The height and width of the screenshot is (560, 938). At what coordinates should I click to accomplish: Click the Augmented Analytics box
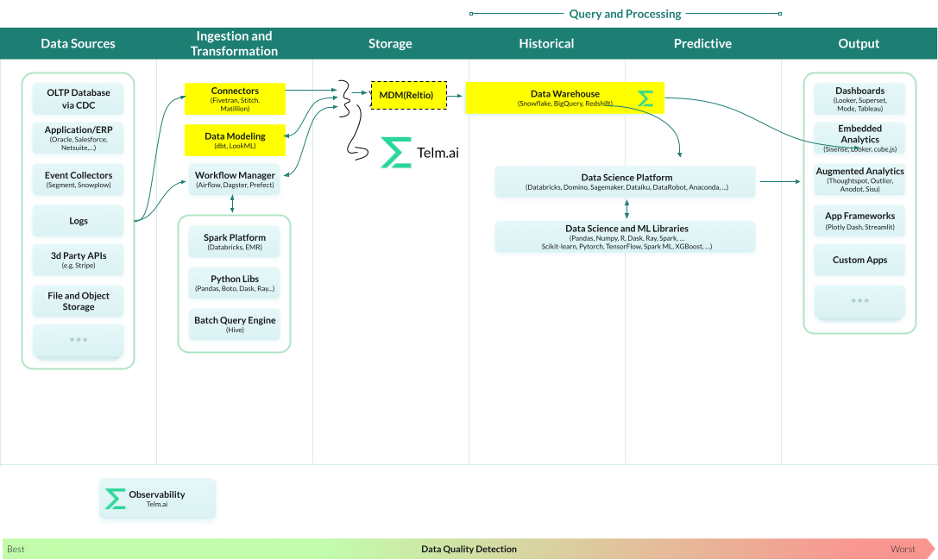(859, 179)
